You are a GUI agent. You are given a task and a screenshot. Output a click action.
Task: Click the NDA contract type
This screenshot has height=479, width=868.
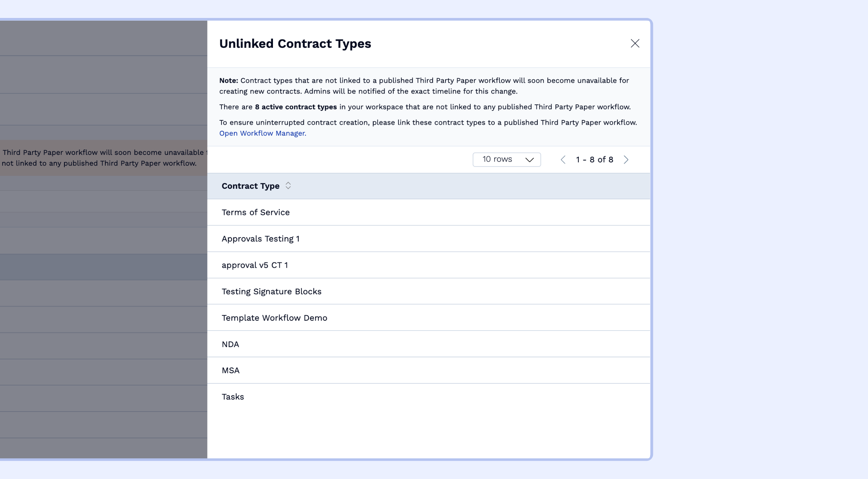click(231, 344)
